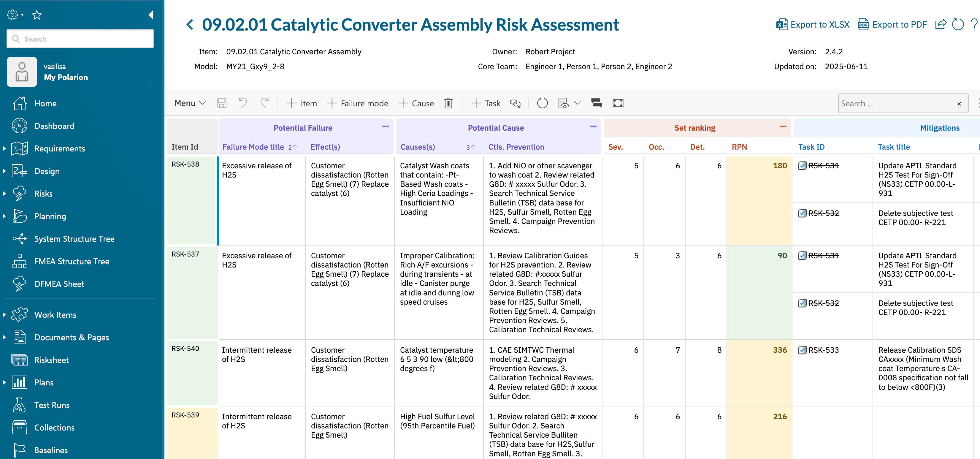Toggle the fullscreen expand icon
980x459 pixels.
coord(618,103)
